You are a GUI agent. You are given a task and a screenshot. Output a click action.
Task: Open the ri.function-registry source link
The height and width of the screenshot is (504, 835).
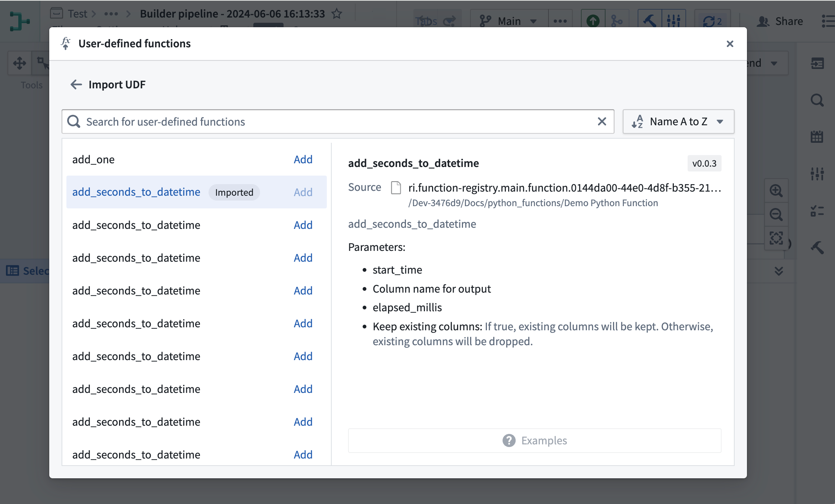click(x=565, y=188)
